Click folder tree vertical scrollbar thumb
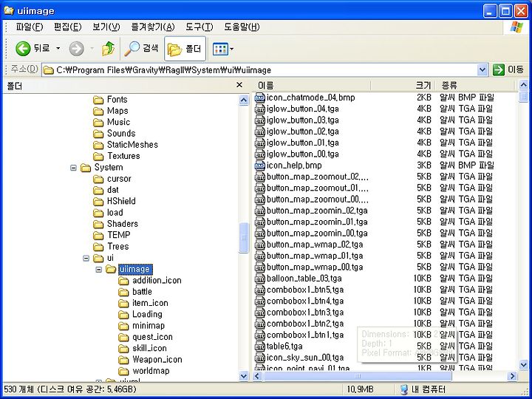 coord(244,237)
